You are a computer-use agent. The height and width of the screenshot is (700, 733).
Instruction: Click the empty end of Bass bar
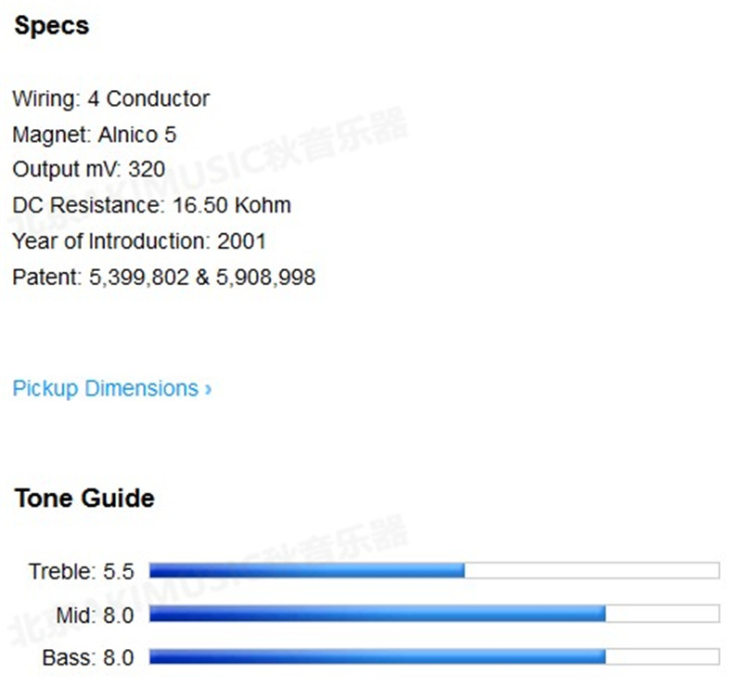point(662,657)
